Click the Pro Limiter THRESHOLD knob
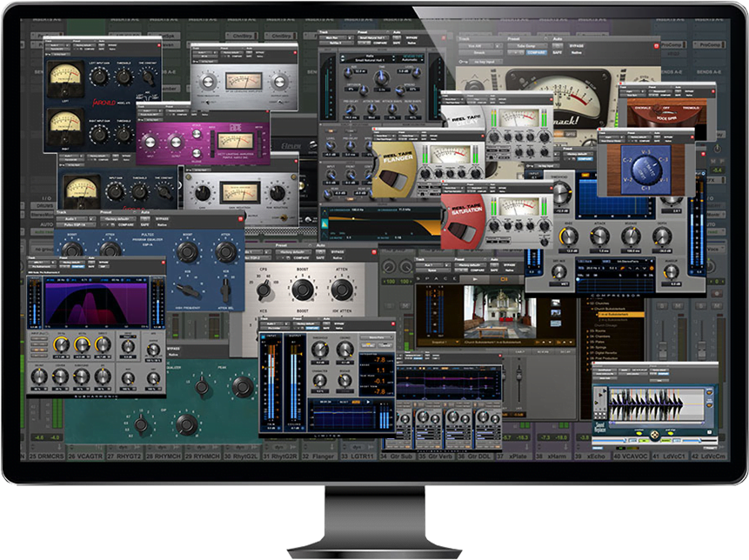This screenshot has height=560, width=749. point(319,350)
